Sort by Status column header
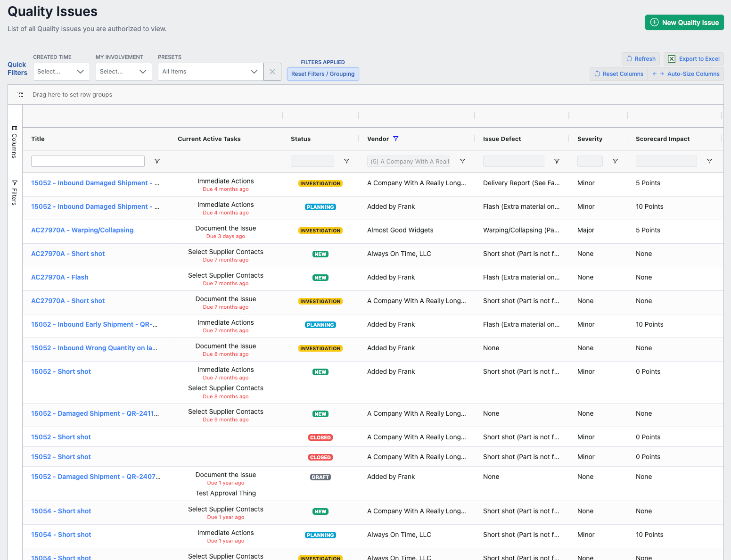Image resolution: width=731 pixels, height=560 pixels. pyautogui.click(x=301, y=139)
